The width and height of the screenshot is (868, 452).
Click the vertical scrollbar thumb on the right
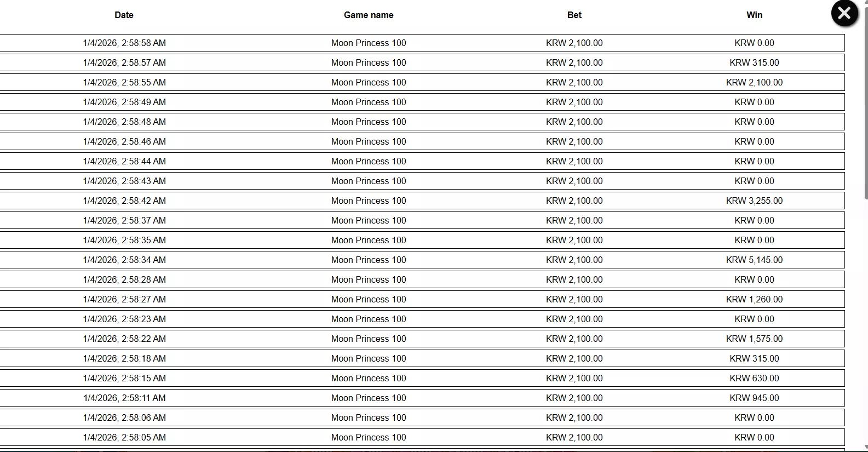pos(865,103)
